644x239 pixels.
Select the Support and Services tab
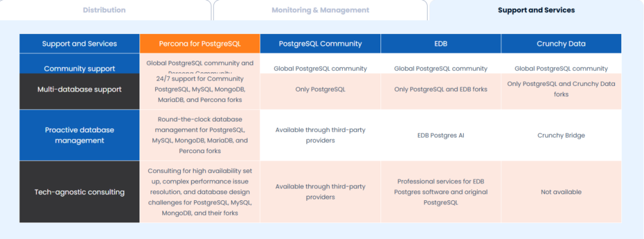click(537, 10)
